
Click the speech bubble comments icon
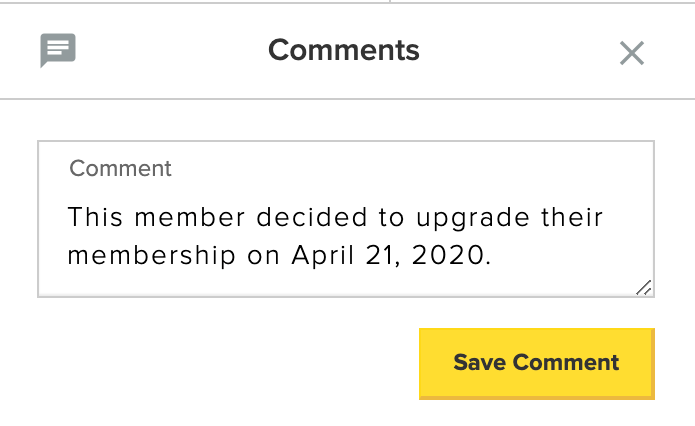click(x=58, y=50)
